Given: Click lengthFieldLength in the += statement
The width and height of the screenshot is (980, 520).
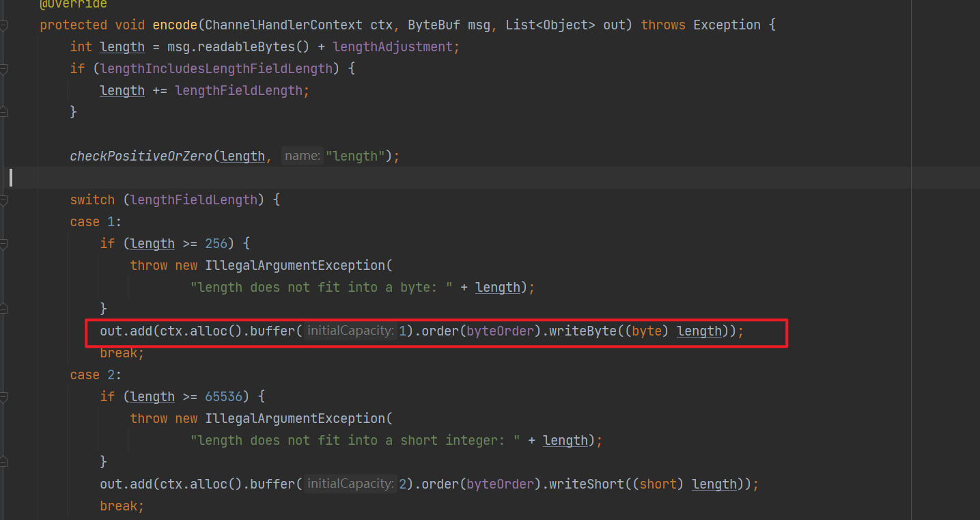Looking at the screenshot, I should pyautogui.click(x=238, y=91).
